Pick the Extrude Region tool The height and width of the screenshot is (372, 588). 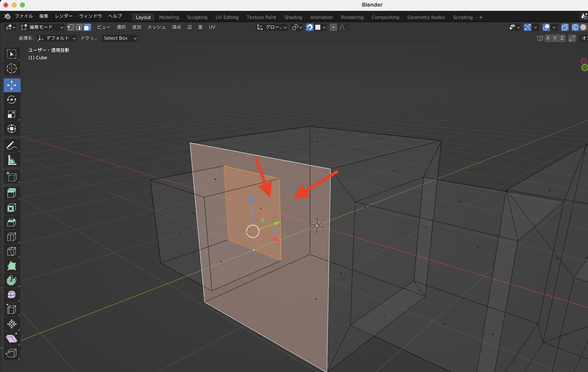[11, 193]
